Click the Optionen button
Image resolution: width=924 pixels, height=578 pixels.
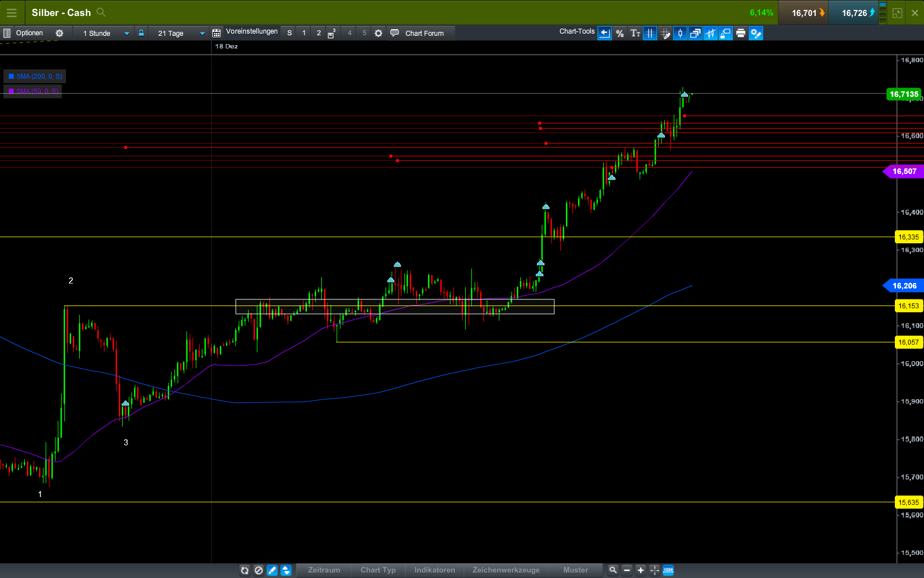click(30, 33)
